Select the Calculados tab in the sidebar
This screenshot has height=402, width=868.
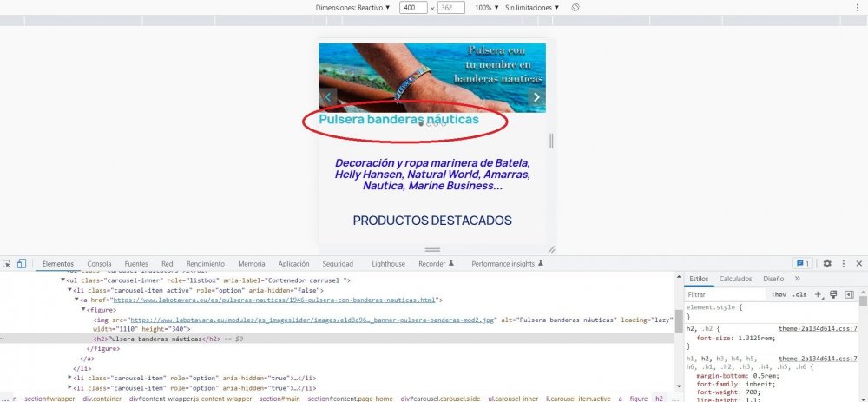click(735, 279)
